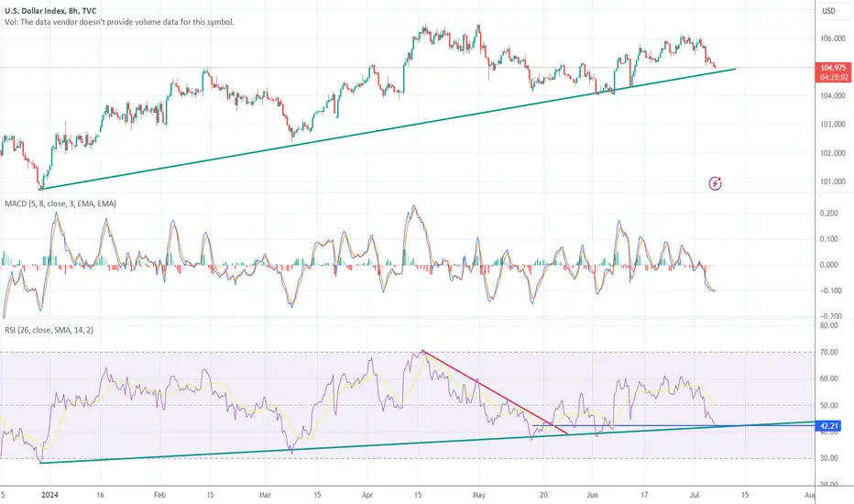This screenshot has height=504, width=854.
Task: Click the -0.100 level on MACD axis
Action: [829, 290]
